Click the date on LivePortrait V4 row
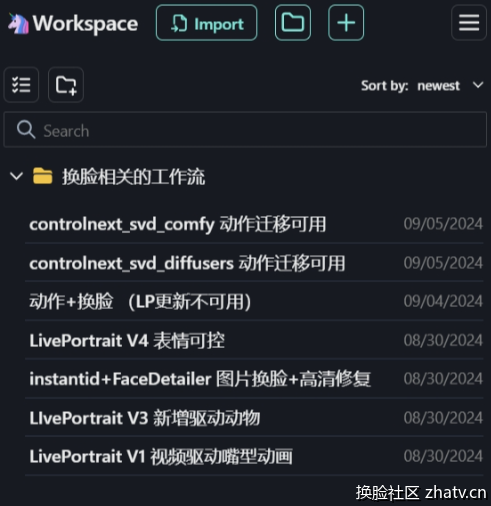 click(443, 340)
